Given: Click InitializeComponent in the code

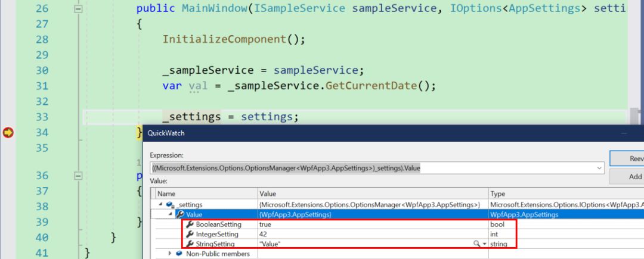Looking at the screenshot, I should 224,39.
